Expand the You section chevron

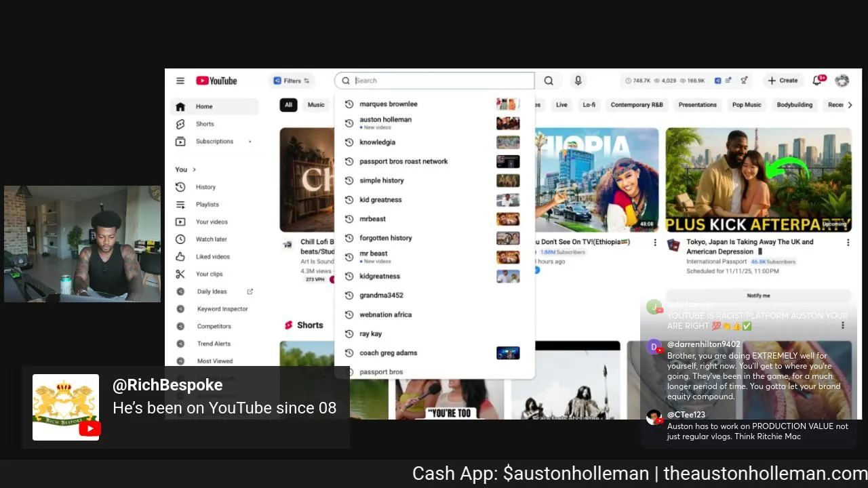[194, 169]
